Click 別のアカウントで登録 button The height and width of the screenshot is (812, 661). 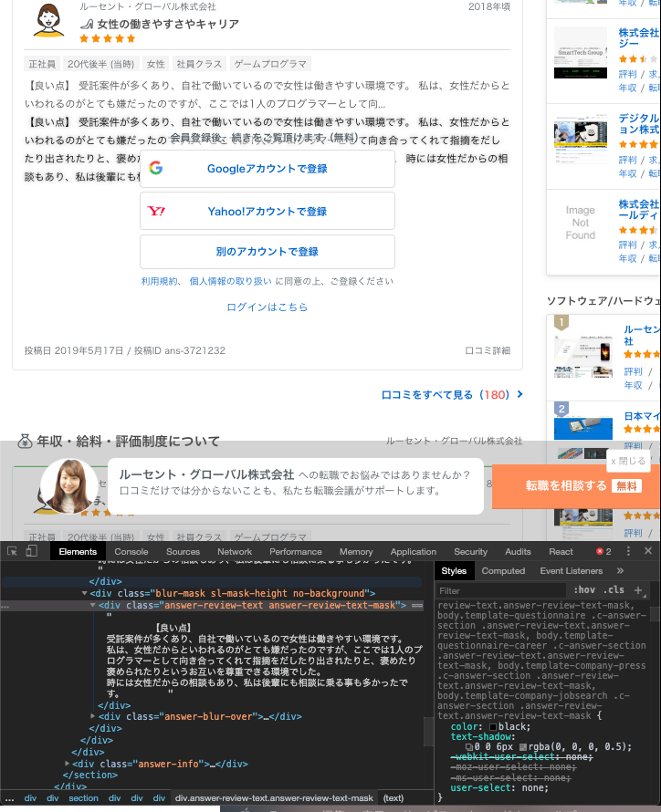(268, 252)
